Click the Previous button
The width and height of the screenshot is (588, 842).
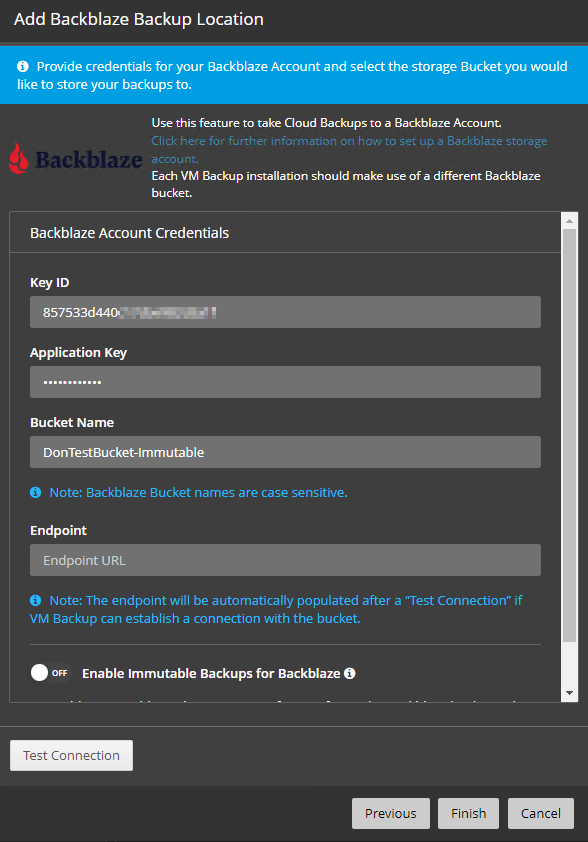[x=391, y=814]
